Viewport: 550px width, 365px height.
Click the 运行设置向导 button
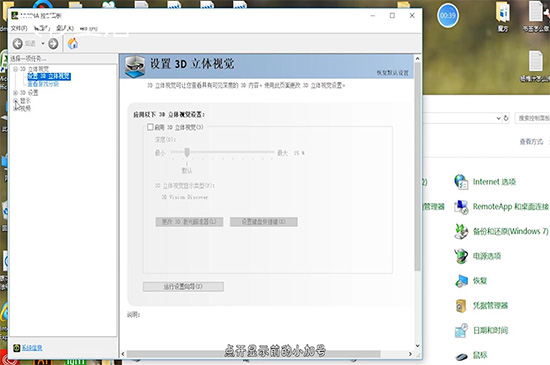pos(183,286)
